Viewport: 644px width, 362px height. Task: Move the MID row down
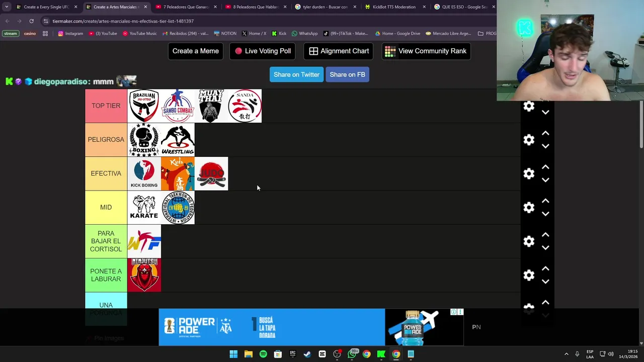coord(545,214)
